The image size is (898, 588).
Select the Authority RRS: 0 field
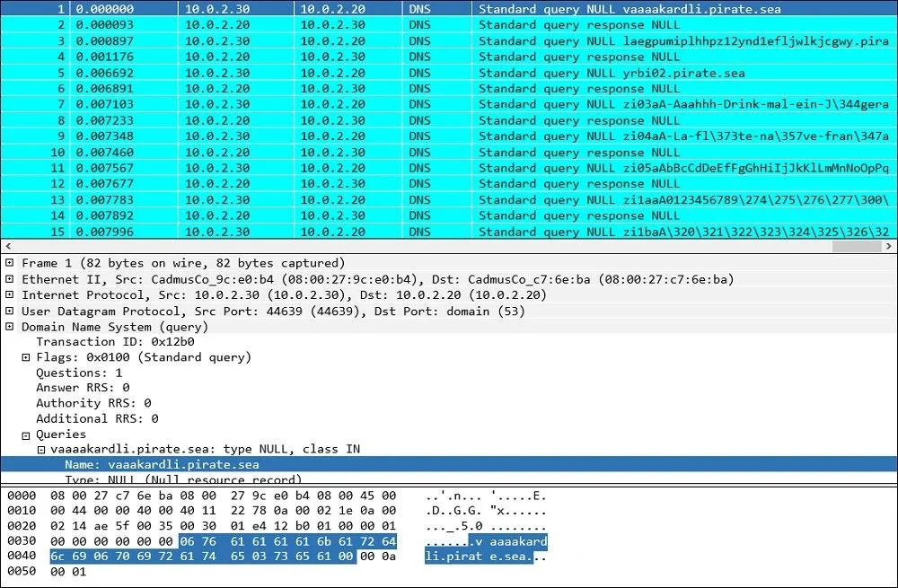(x=93, y=403)
